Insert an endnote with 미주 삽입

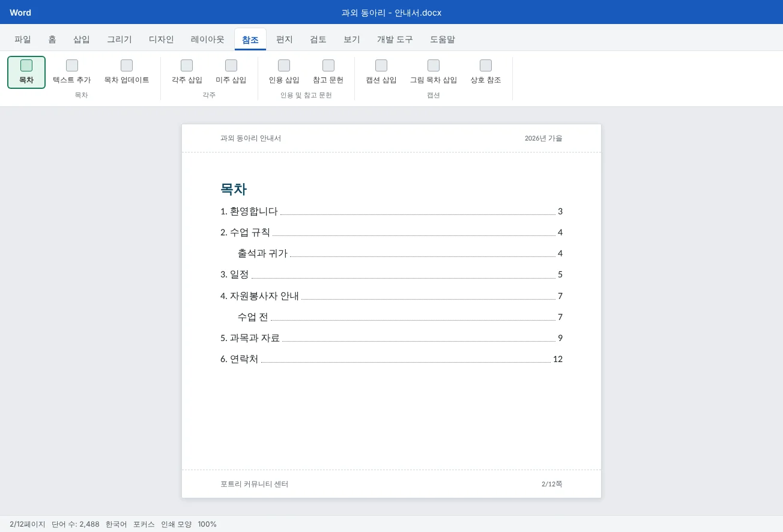(231, 72)
